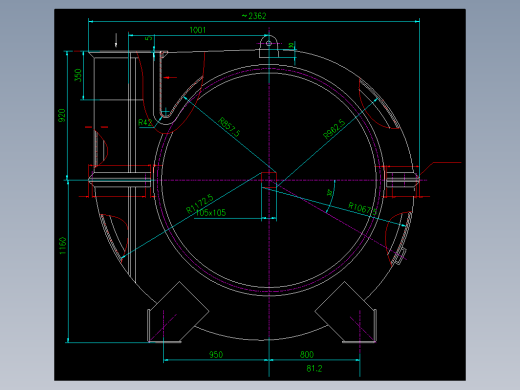Click the R1172.5 radius dimension
The height and width of the screenshot is (390, 520).
point(199,204)
